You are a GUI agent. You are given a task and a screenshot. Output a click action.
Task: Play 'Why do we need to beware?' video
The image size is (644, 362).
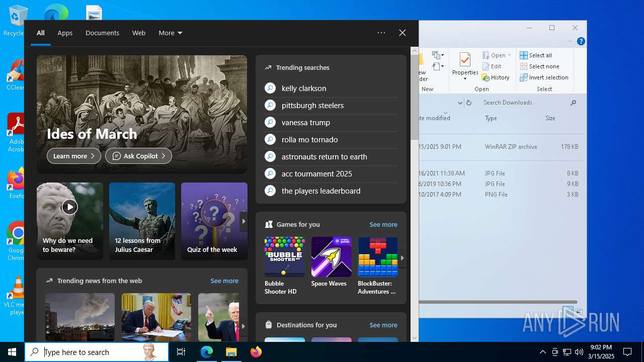(x=69, y=207)
